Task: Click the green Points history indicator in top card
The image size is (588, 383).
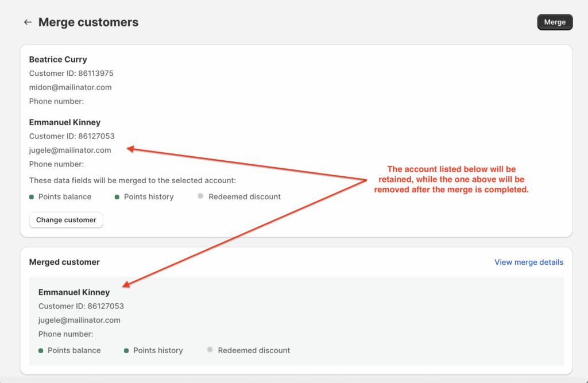Action: click(117, 196)
